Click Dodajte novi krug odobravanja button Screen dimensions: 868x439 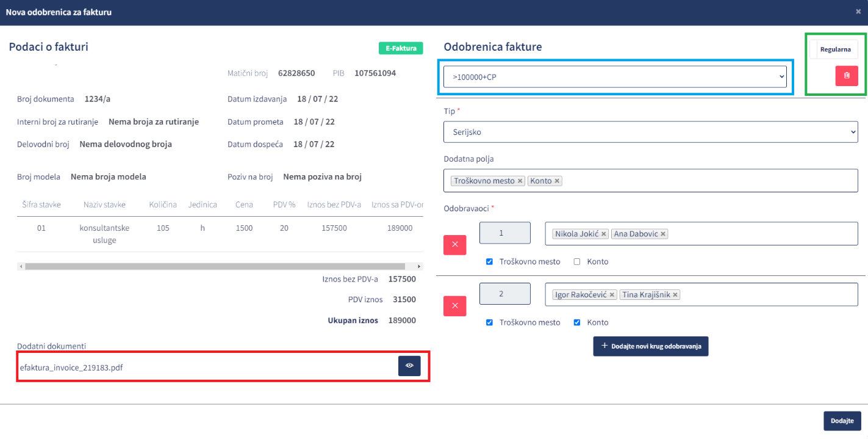pos(650,346)
